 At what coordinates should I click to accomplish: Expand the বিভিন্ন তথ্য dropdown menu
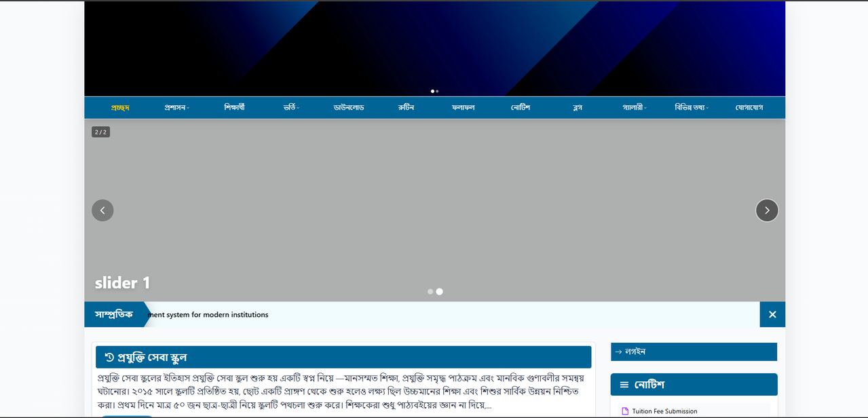click(x=692, y=107)
